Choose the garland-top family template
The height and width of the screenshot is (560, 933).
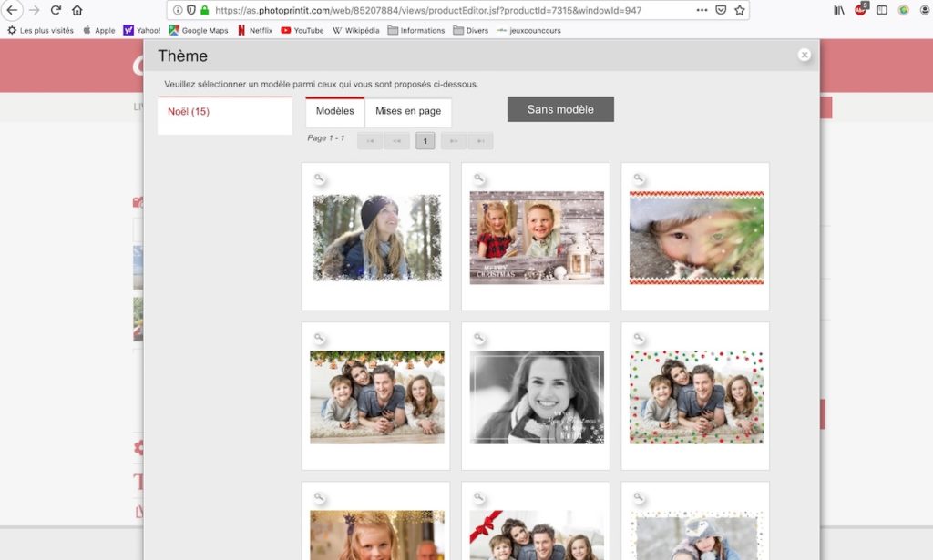376,397
